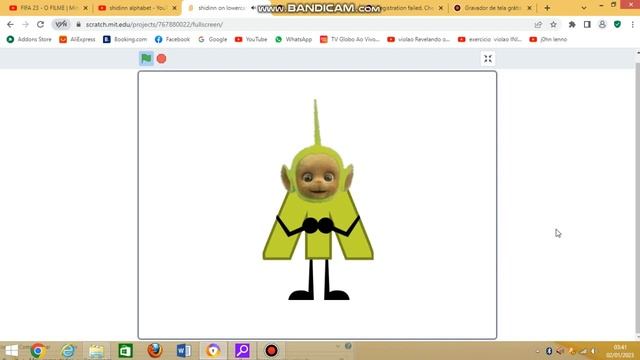Click the green shield extension icon
This screenshot has width=640, height=360.
pos(617,24)
